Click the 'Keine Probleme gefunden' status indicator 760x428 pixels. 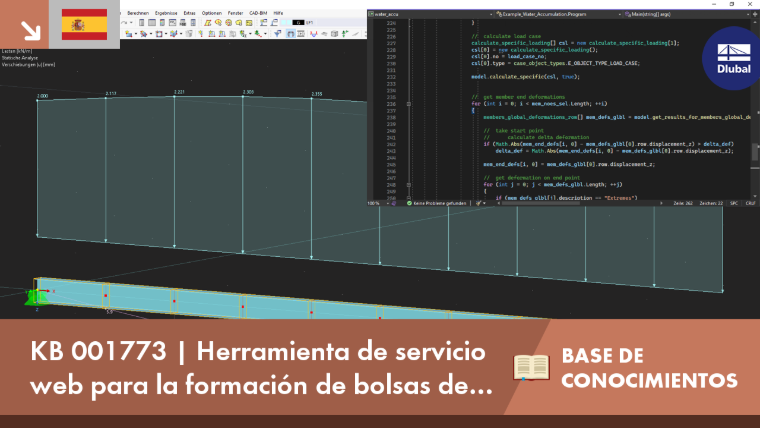tap(436, 203)
